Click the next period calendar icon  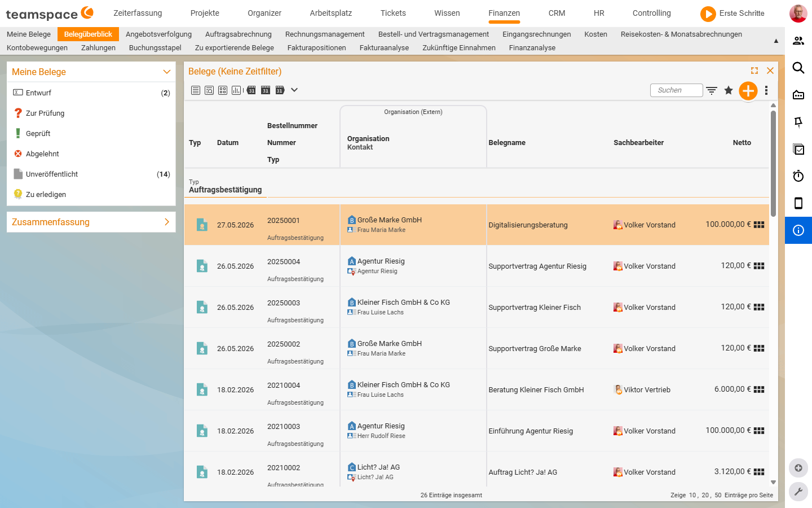click(x=280, y=90)
